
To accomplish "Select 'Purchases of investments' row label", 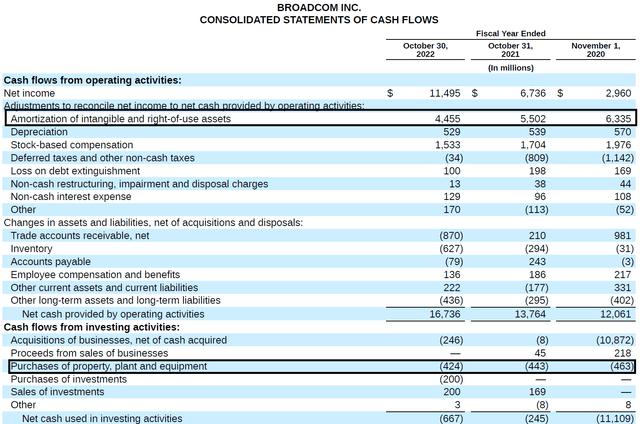I will [x=69, y=380].
